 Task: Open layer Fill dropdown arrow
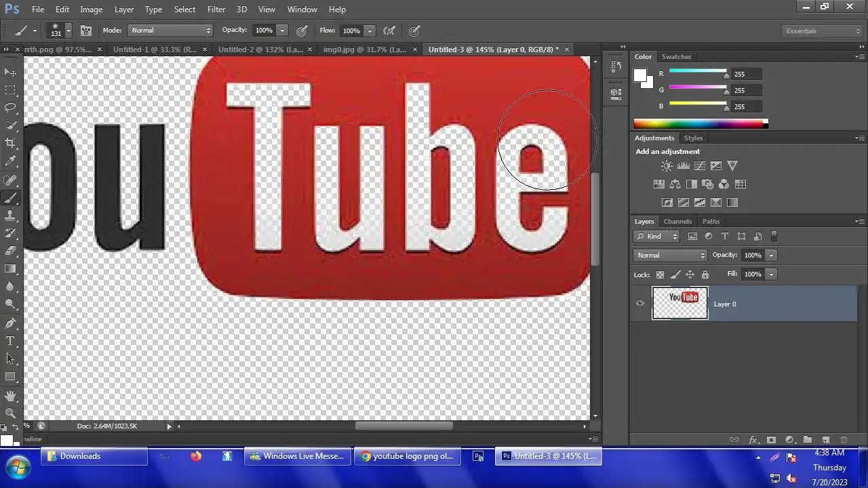click(771, 274)
